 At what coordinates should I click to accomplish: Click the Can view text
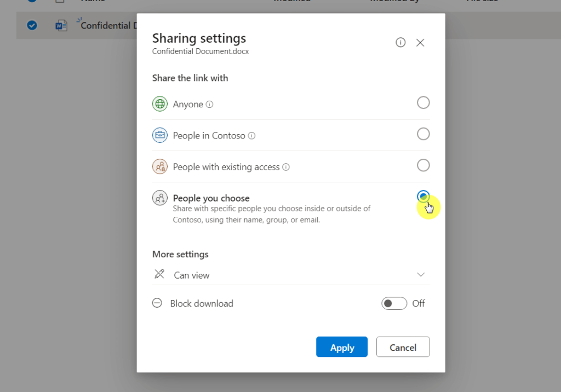click(192, 275)
